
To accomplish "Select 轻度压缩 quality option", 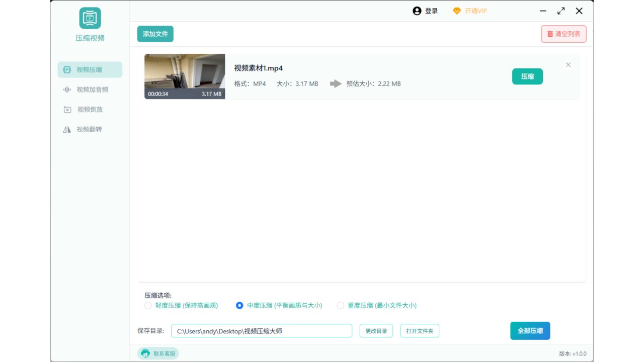I will (x=148, y=305).
